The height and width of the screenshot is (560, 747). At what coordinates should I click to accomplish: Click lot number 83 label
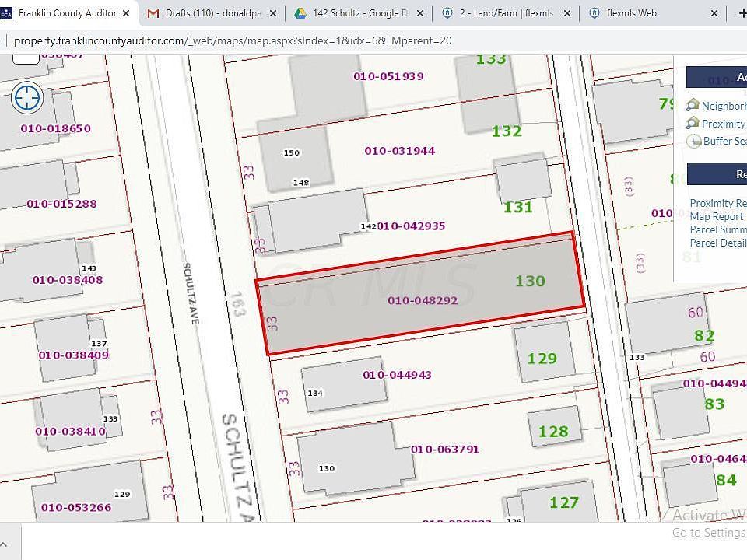pyautogui.click(x=714, y=404)
